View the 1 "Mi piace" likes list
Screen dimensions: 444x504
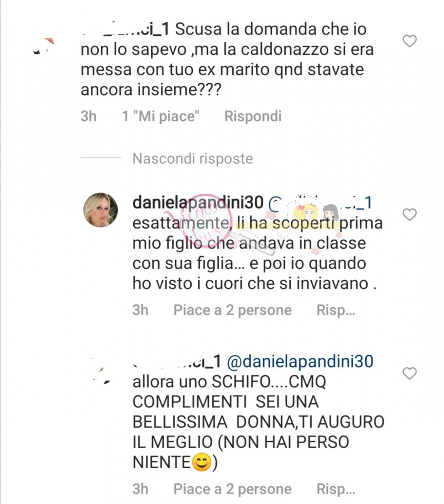click(160, 116)
